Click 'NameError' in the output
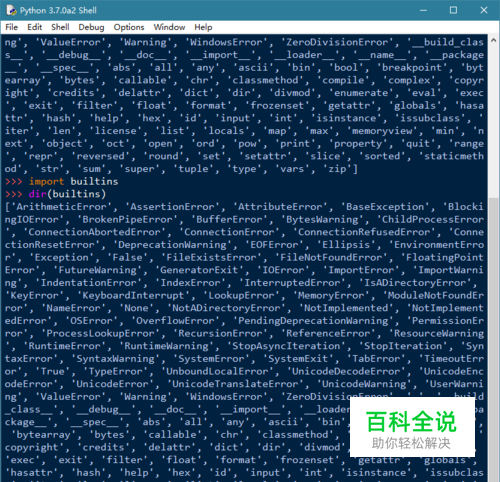 point(73,308)
